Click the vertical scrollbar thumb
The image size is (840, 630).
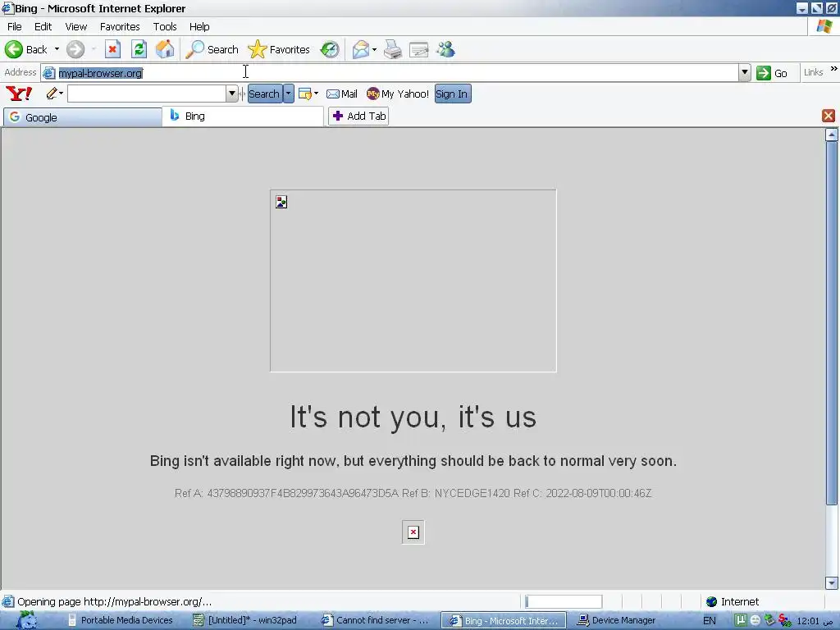tap(832, 323)
